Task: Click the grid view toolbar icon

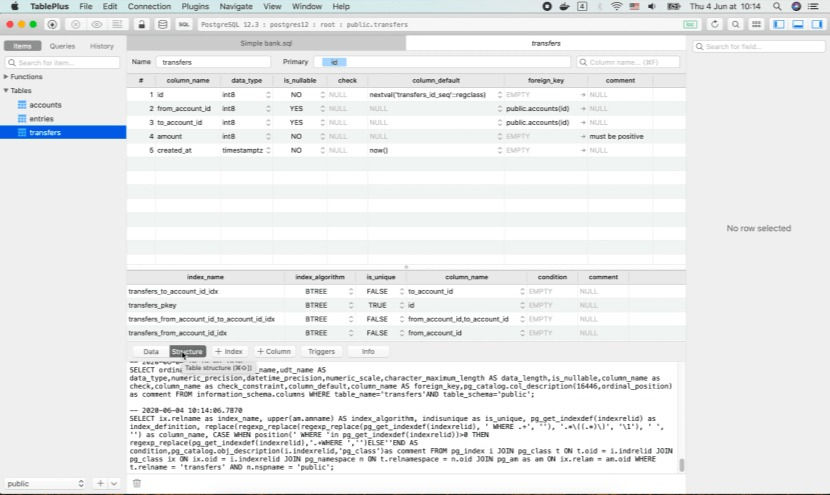Action: (756, 24)
